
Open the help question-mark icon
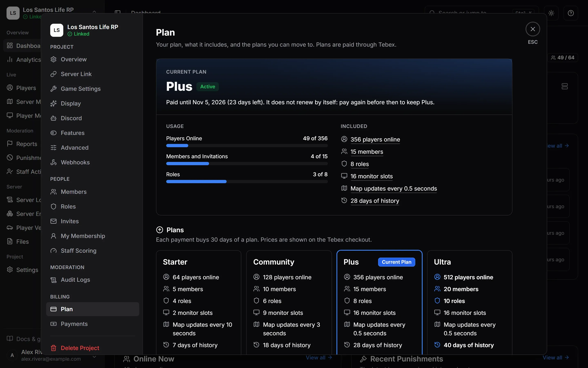click(571, 13)
